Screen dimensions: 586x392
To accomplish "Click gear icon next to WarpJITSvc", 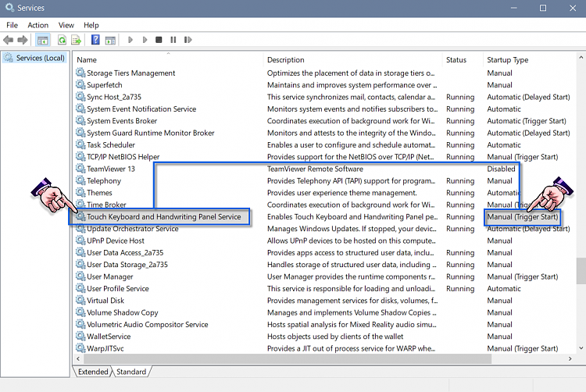I will [80, 347].
